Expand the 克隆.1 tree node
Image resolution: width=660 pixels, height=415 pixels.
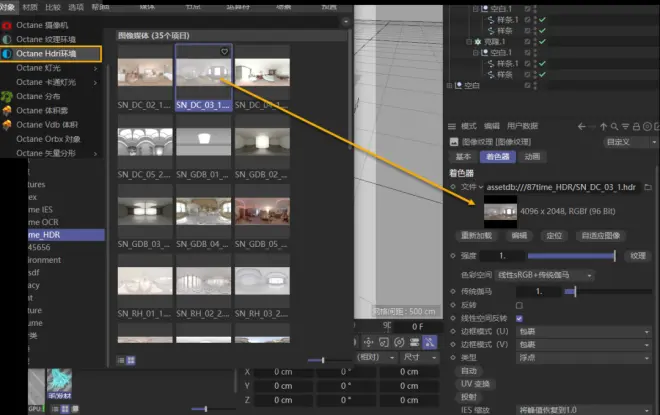click(x=469, y=42)
